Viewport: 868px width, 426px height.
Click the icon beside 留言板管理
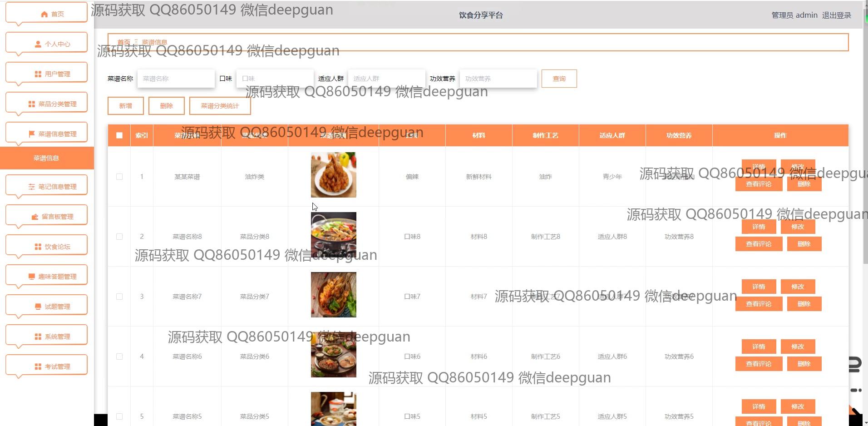pyautogui.click(x=35, y=217)
